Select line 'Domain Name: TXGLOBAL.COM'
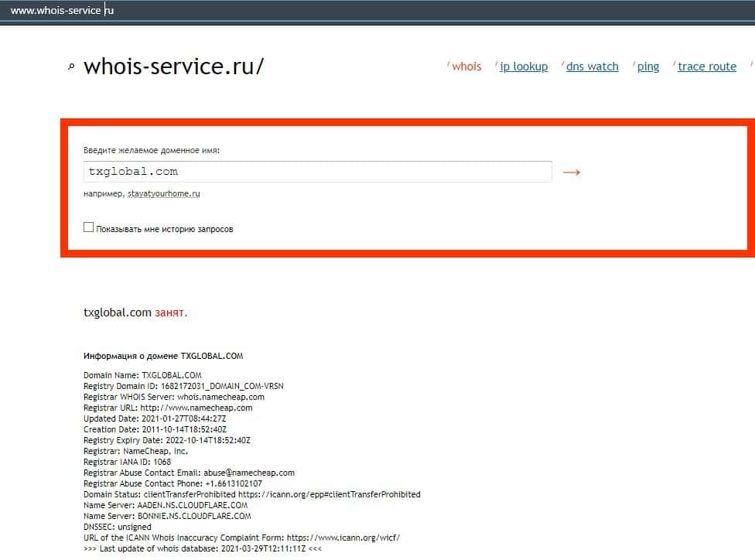Image resolution: width=755 pixels, height=560 pixels. 142,375
